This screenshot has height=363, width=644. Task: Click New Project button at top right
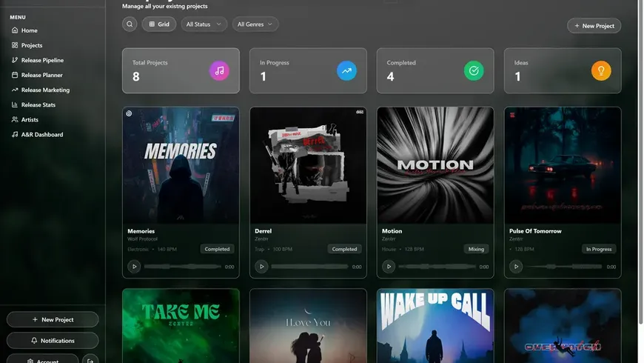coord(594,26)
